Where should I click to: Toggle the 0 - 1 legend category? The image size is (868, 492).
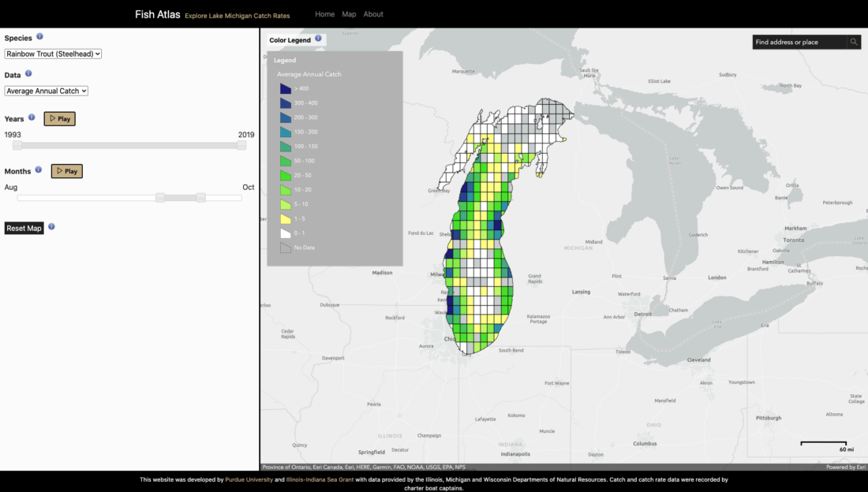pyautogui.click(x=294, y=233)
